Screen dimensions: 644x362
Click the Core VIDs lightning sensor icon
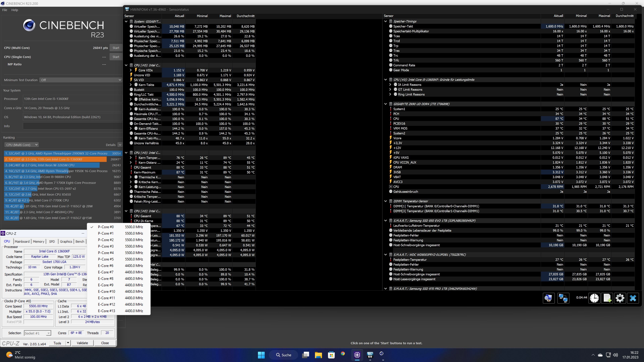[136, 70]
